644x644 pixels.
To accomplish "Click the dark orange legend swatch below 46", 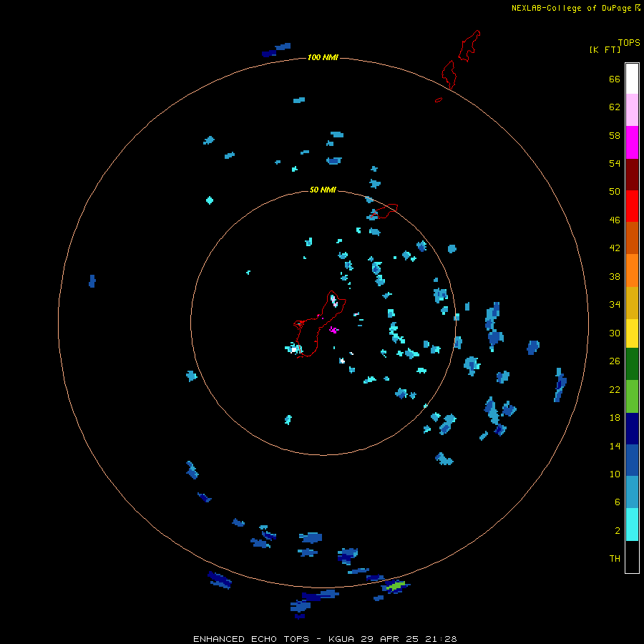I will (632, 238).
